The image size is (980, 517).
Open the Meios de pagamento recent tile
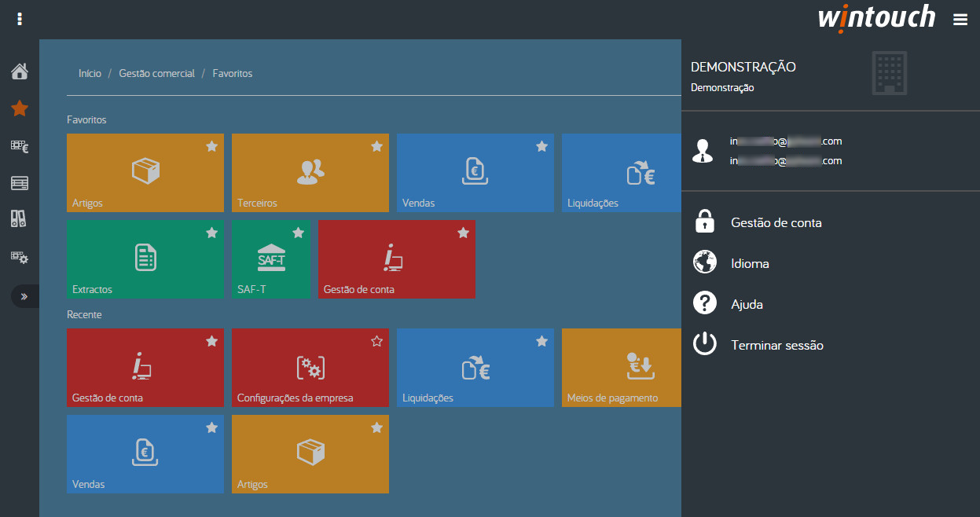[x=621, y=368]
